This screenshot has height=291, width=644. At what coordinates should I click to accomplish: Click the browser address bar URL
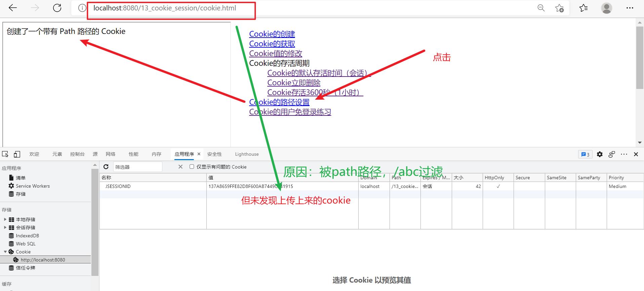pos(165,8)
